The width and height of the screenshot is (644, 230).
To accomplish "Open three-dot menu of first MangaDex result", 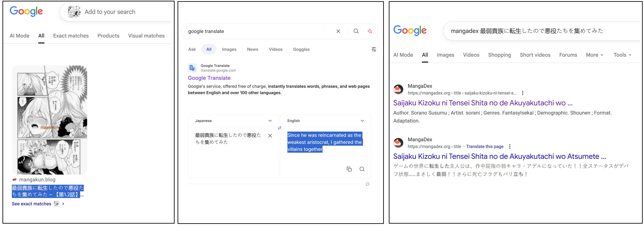I will (x=523, y=93).
